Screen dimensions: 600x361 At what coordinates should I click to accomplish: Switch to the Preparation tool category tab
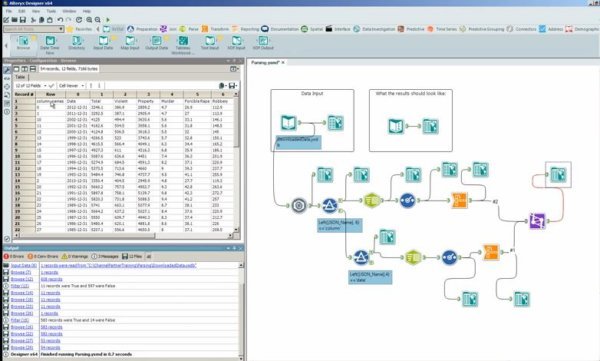pyautogui.click(x=142, y=29)
